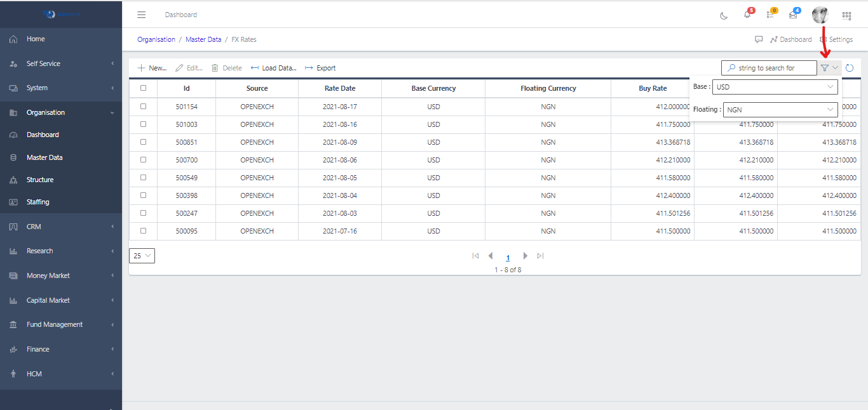This screenshot has height=410, width=868.
Task: Open the Floating currency dropdown
Action: [780, 110]
